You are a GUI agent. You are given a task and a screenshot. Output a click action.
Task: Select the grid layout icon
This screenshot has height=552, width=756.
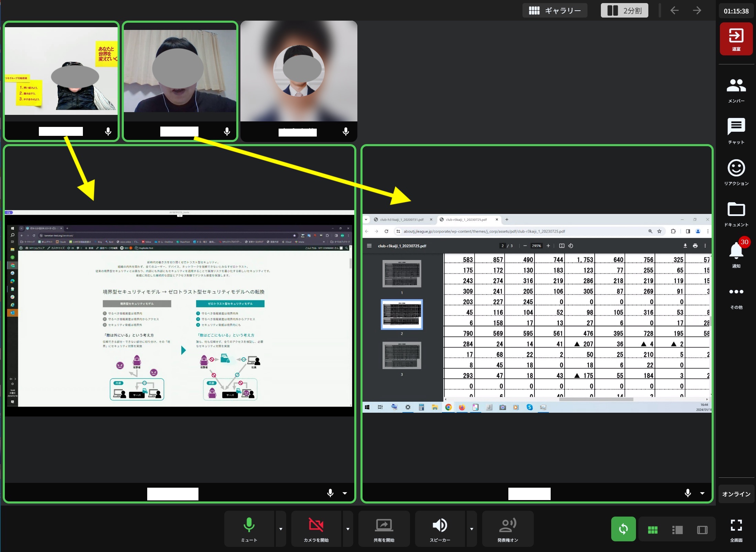tap(652, 530)
